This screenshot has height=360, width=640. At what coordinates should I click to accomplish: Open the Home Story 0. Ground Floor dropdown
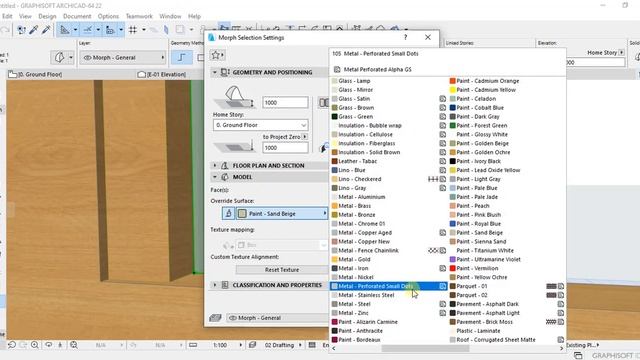[260, 125]
